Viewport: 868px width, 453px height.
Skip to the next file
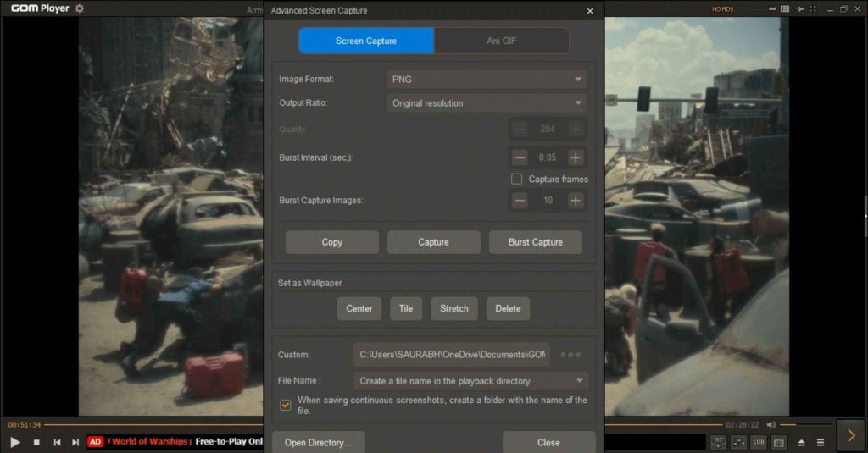coord(75,443)
